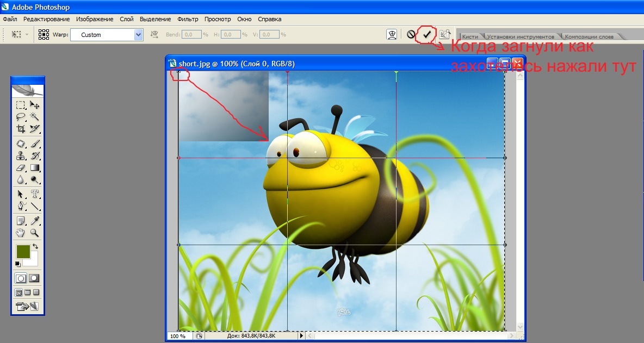The width and height of the screenshot is (644, 343).
Task: Select the Path Selection tool
Action: click(x=21, y=194)
